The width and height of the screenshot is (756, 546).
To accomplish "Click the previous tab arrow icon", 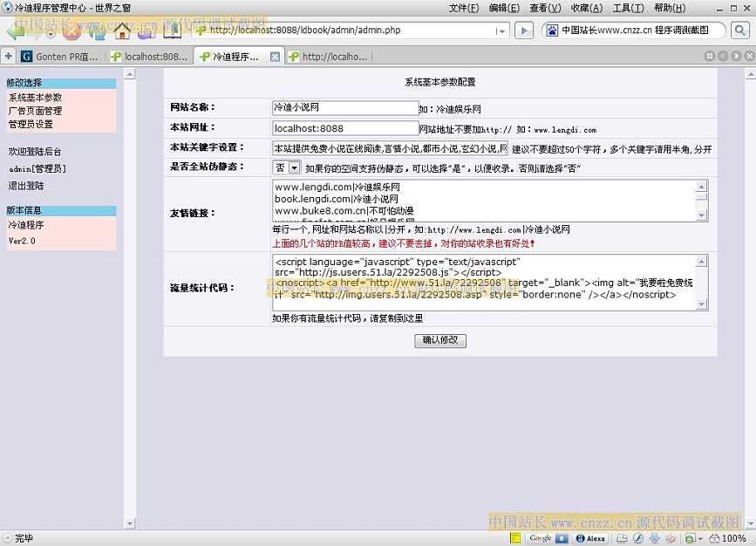I will point(723,56).
